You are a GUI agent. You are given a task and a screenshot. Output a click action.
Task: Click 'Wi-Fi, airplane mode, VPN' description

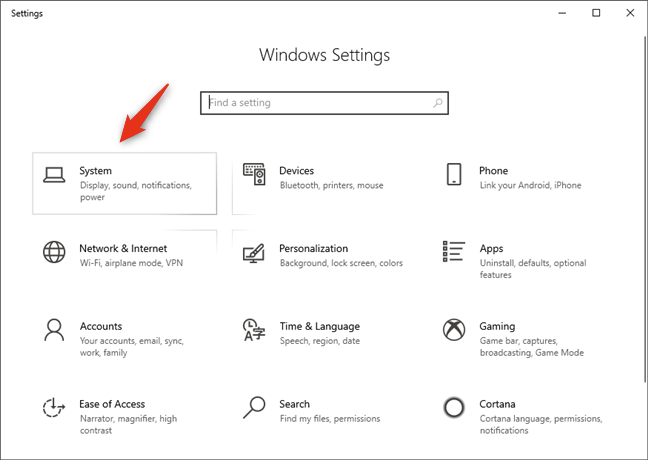tap(131, 263)
